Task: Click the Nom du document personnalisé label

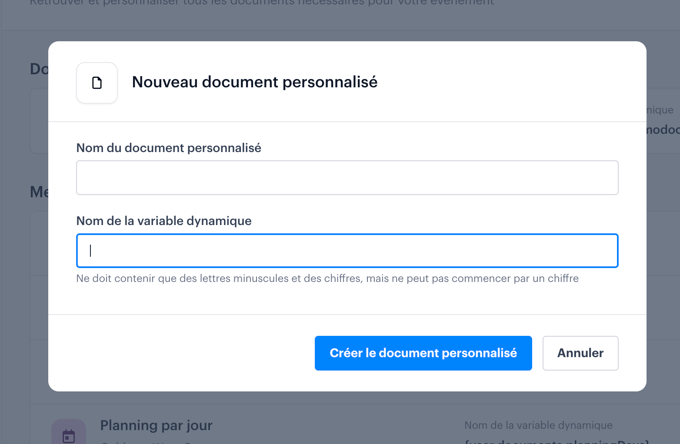Action: coord(168,148)
